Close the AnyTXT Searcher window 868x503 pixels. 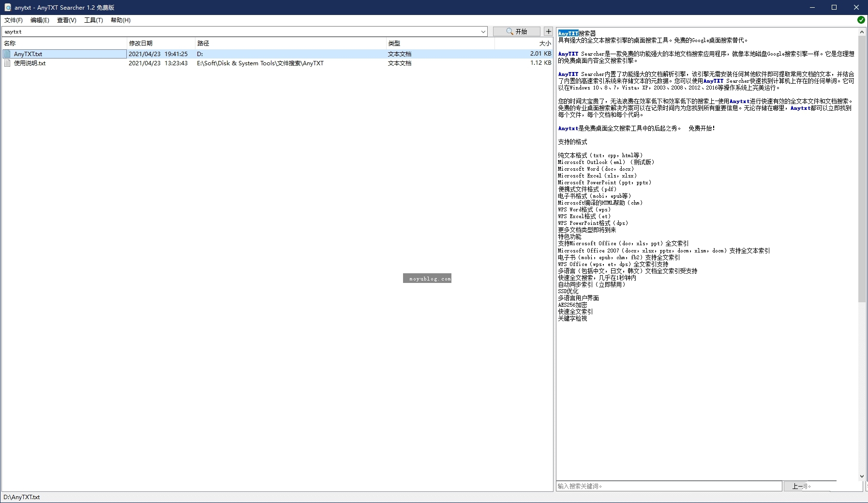tap(856, 7)
